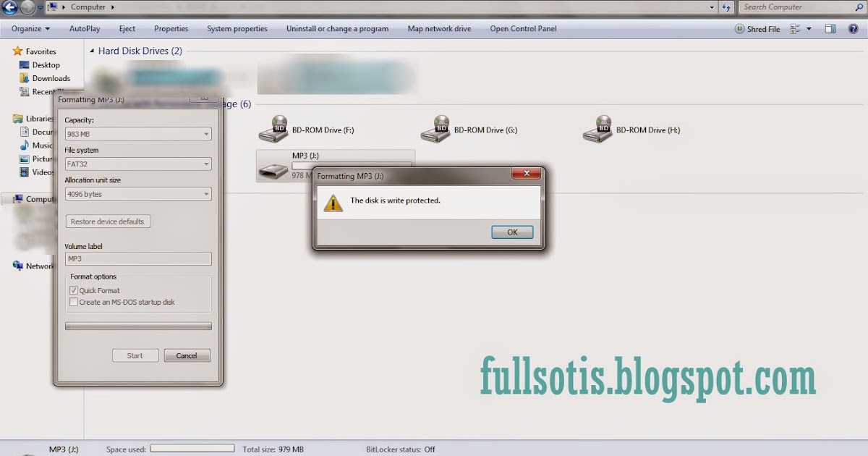Image resolution: width=868 pixels, height=456 pixels.
Task: Click the BD-ROM Drive (F:) label
Action: (x=323, y=130)
